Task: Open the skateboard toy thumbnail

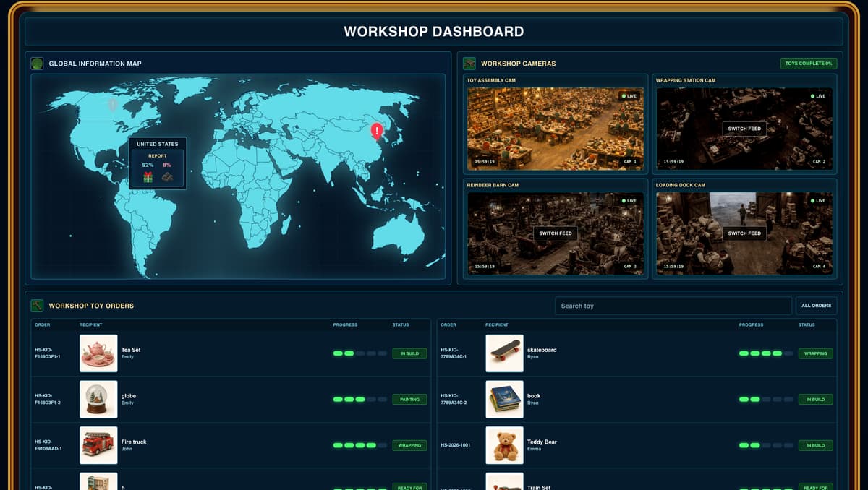Action: (505, 353)
